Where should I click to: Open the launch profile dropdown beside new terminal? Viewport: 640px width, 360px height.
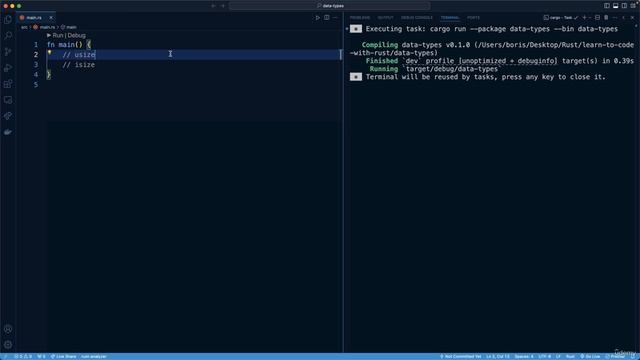(x=590, y=18)
